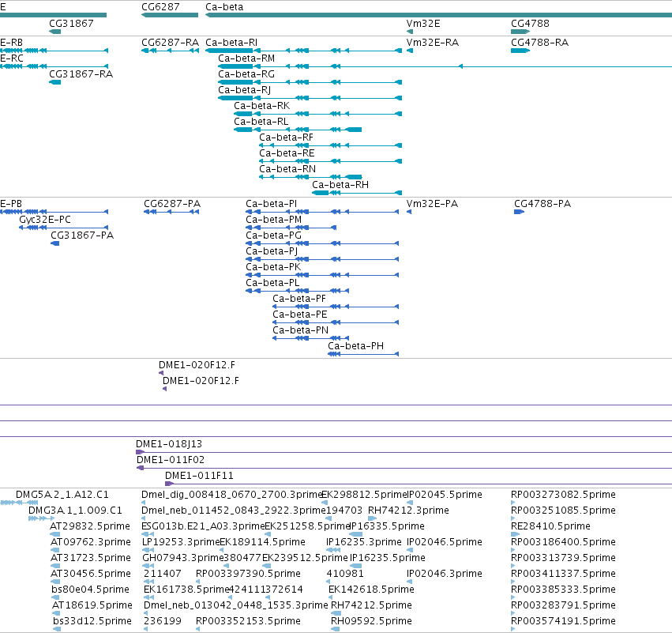Click EST RP003574191.5prime
The width and height of the screenshot is (672, 633).
(563, 621)
